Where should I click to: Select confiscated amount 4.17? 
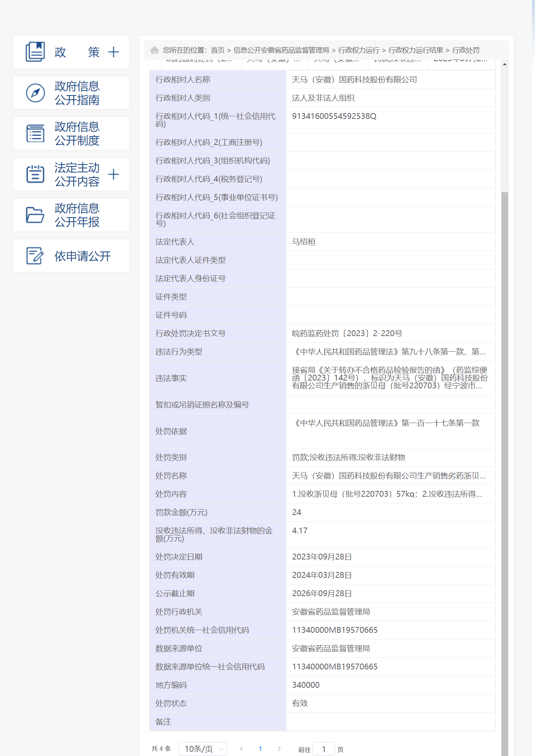300,531
